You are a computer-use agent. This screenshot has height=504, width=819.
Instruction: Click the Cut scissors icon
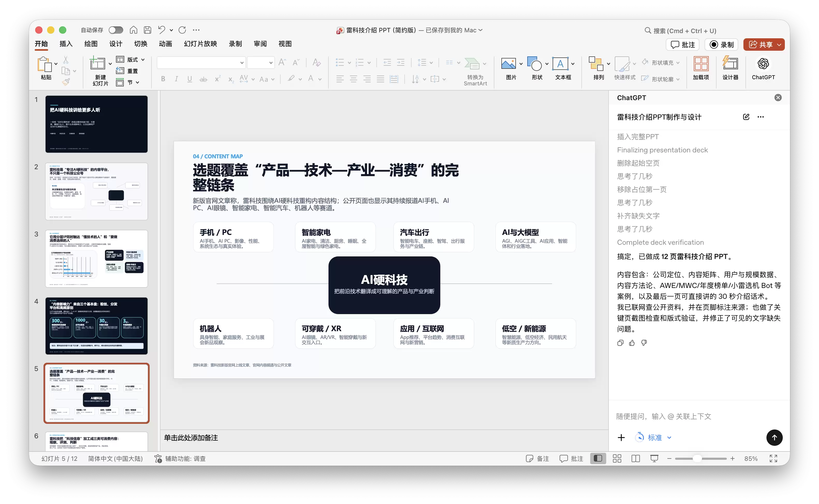point(66,60)
